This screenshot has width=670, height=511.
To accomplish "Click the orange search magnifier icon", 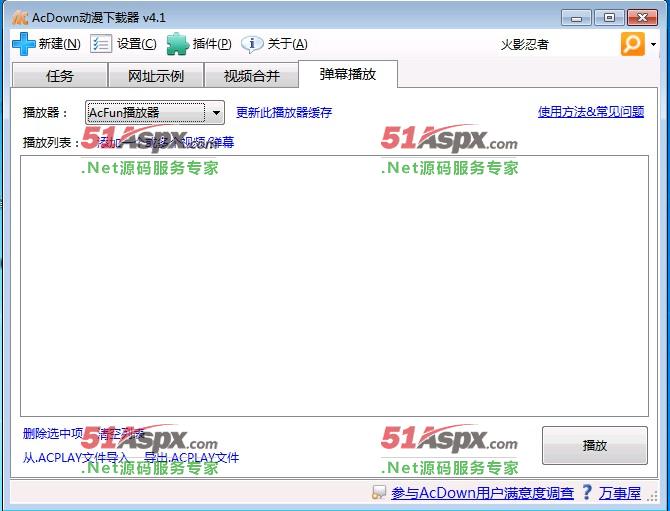I will [x=632, y=44].
